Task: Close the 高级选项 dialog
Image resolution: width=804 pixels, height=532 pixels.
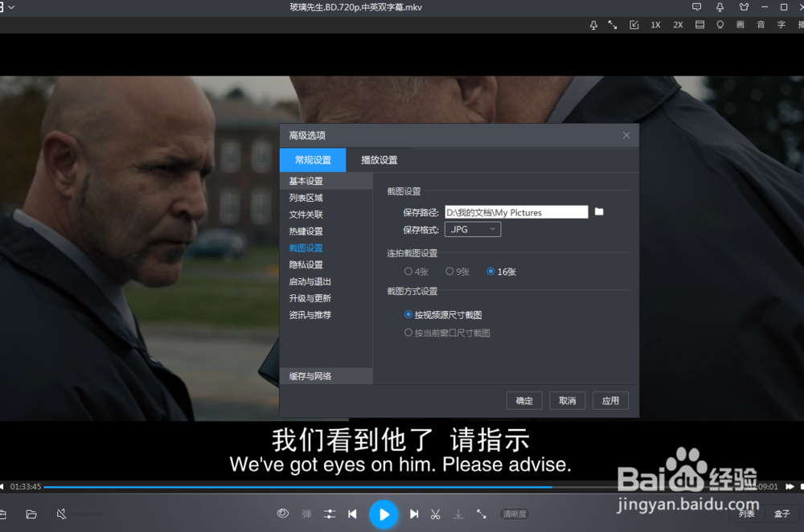Action: point(626,135)
